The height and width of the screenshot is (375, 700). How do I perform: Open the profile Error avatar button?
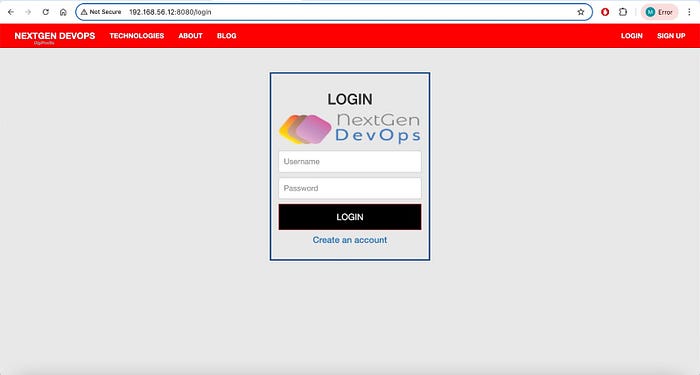click(x=659, y=12)
